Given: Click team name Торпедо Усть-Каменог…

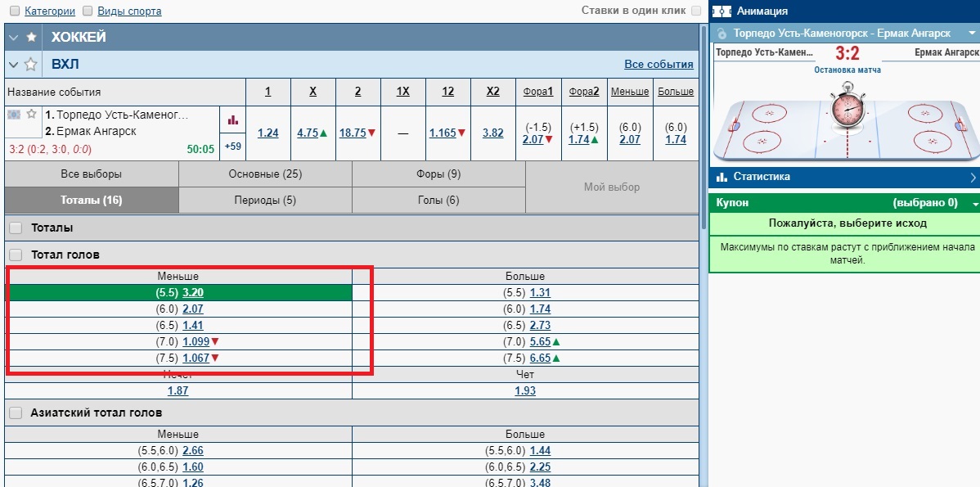Looking at the screenshot, I should tap(123, 115).
